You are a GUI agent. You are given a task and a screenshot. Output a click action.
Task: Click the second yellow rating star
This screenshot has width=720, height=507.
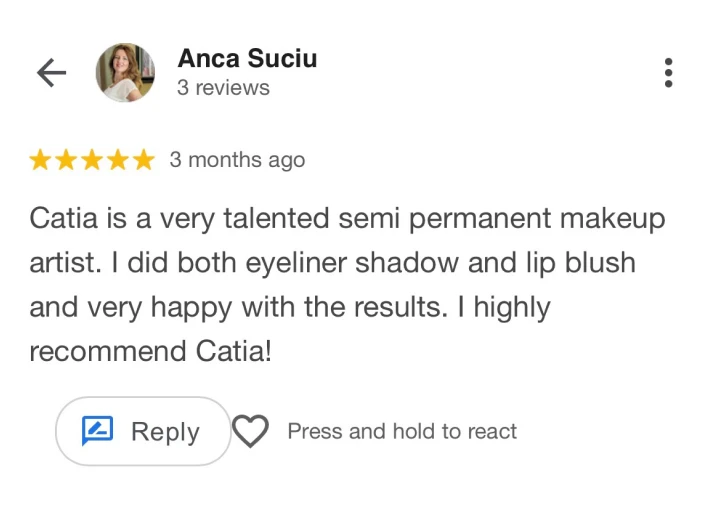[x=67, y=160]
